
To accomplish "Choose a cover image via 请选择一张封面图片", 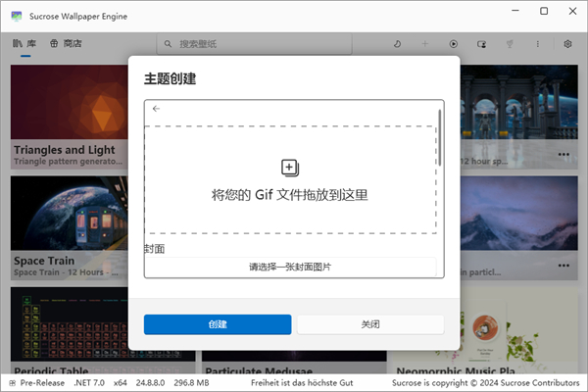I will 290,267.
